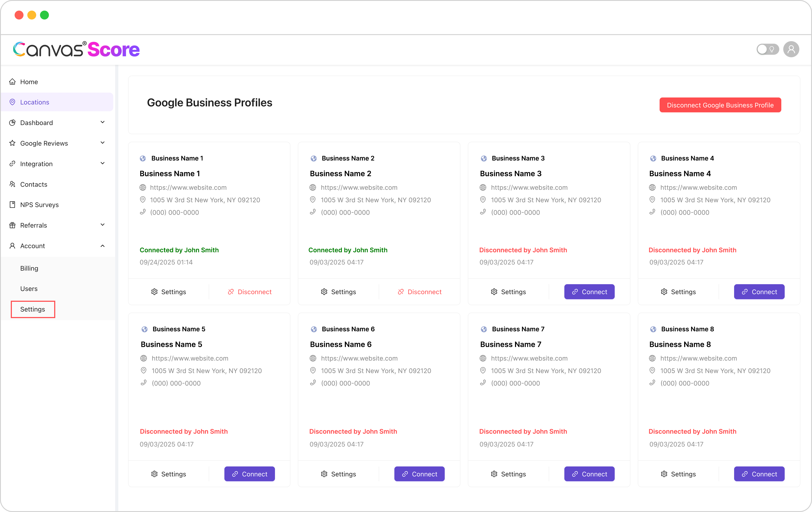Image resolution: width=812 pixels, height=512 pixels.
Task: Expand the Google Reviews submenu arrow
Action: 102,143
